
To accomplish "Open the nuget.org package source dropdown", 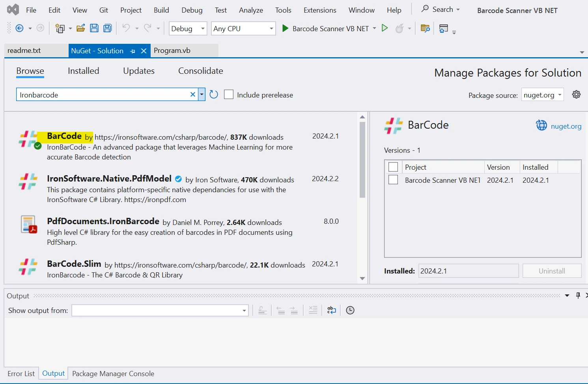I will [542, 95].
